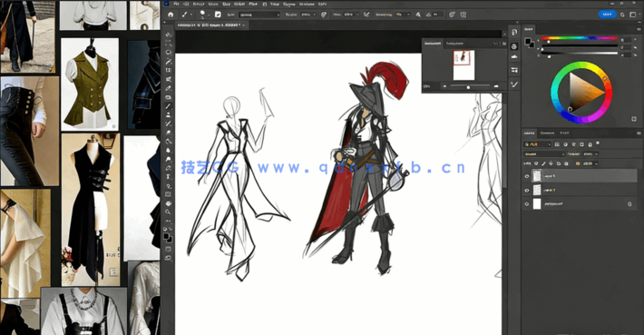Toggle the layer filtering on/off switch
Viewport: 644px width, 335px height.
pyautogui.click(x=598, y=143)
